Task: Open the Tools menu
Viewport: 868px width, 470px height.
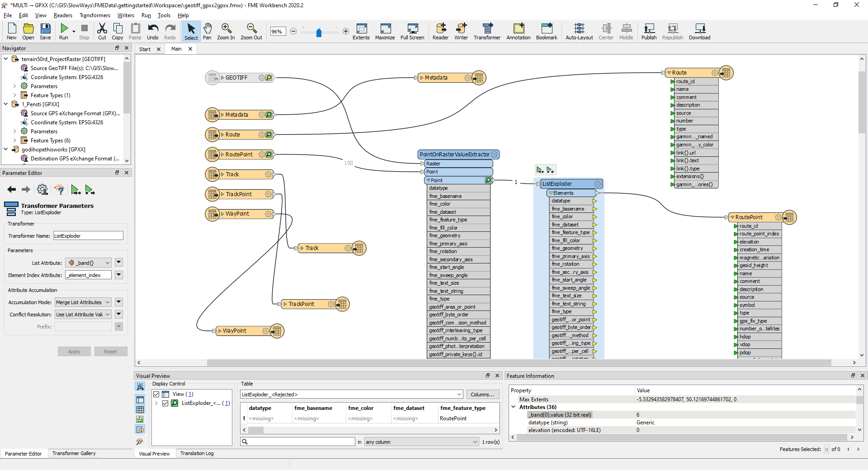Action: click(x=164, y=15)
